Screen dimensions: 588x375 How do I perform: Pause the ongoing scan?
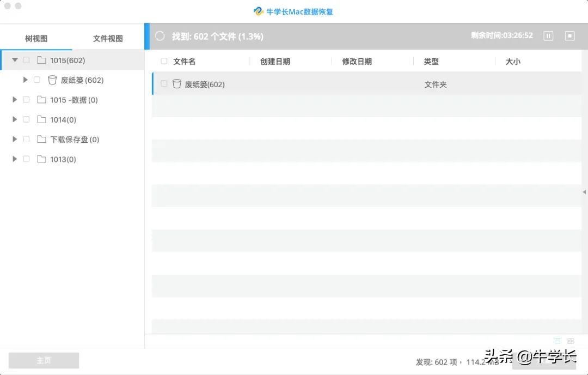(548, 36)
